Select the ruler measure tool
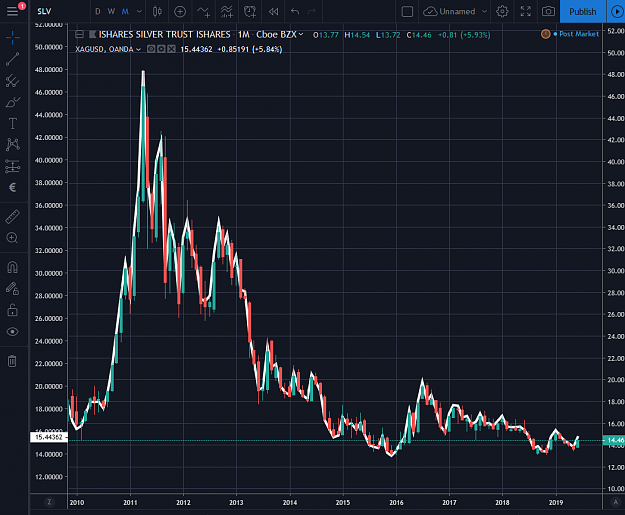 tap(12, 217)
